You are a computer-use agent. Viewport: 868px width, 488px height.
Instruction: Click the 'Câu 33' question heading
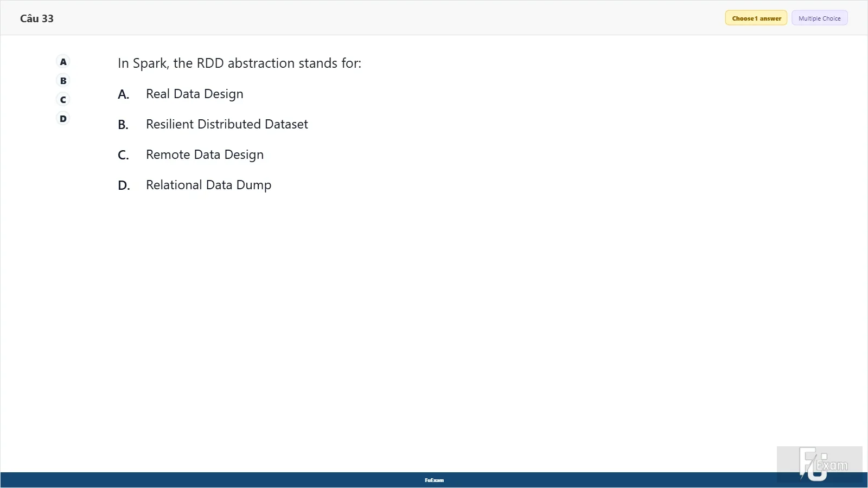[x=37, y=18]
